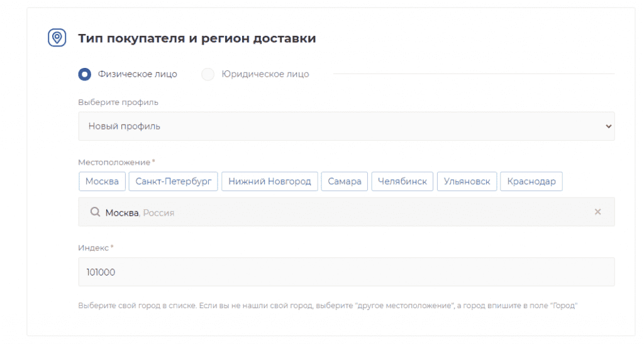
Task: Select the Физическое лицо radio button
Action: pyautogui.click(x=85, y=74)
